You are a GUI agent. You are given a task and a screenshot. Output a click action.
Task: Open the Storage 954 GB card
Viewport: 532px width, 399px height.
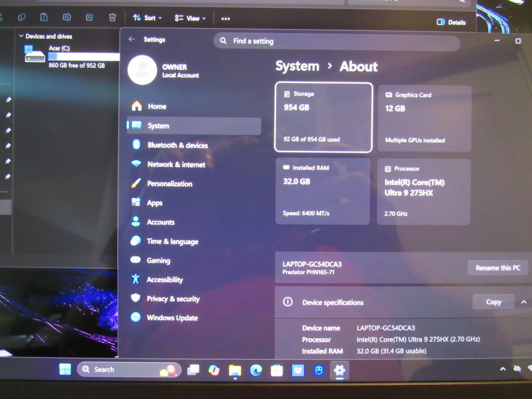point(323,117)
